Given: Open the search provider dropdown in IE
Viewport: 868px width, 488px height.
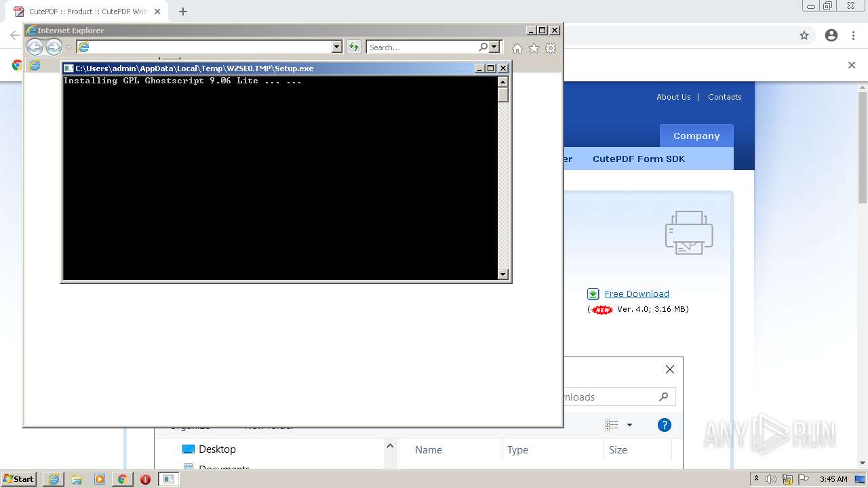Looking at the screenshot, I should coord(494,47).
